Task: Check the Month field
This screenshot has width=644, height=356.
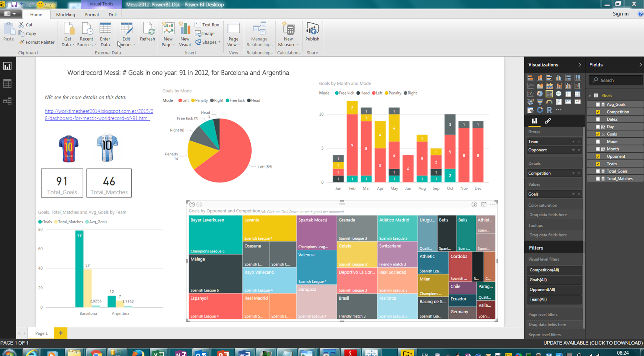Action: click(x=598, y=149)
